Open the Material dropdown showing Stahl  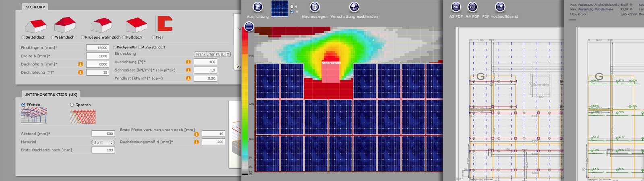pyautogui.click(x=103, y=142)
